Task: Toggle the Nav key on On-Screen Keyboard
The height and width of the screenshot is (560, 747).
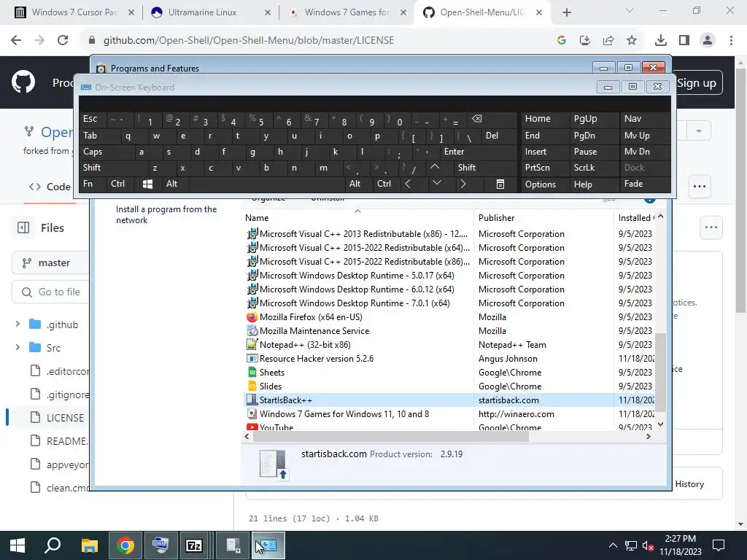Action: click(x=645, y=119)
